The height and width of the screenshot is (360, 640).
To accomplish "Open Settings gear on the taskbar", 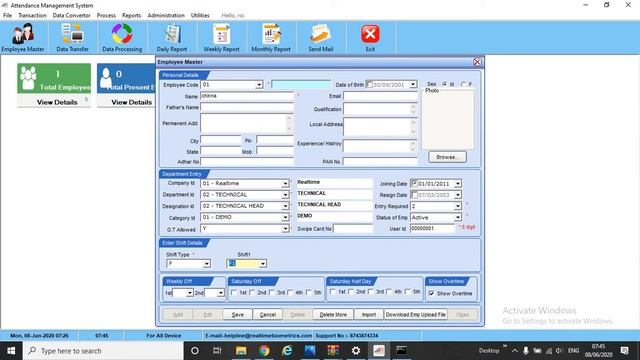I will [356, 351].
